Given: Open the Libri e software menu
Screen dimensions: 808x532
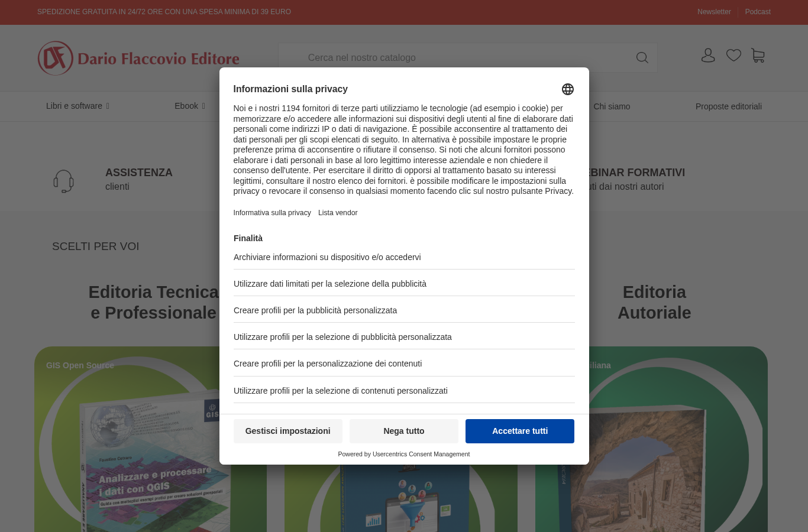Looking at the screenshot, I should click(x=74, y=106).
